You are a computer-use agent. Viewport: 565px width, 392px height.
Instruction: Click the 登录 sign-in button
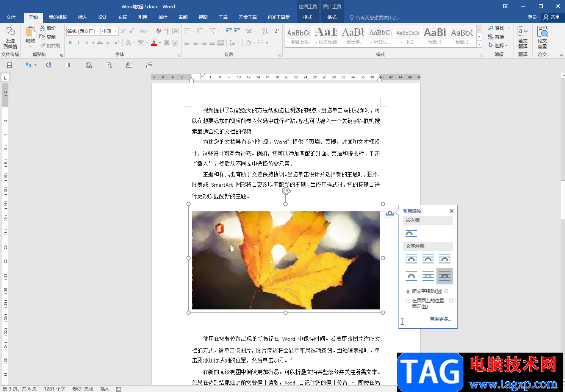point(532,17)
